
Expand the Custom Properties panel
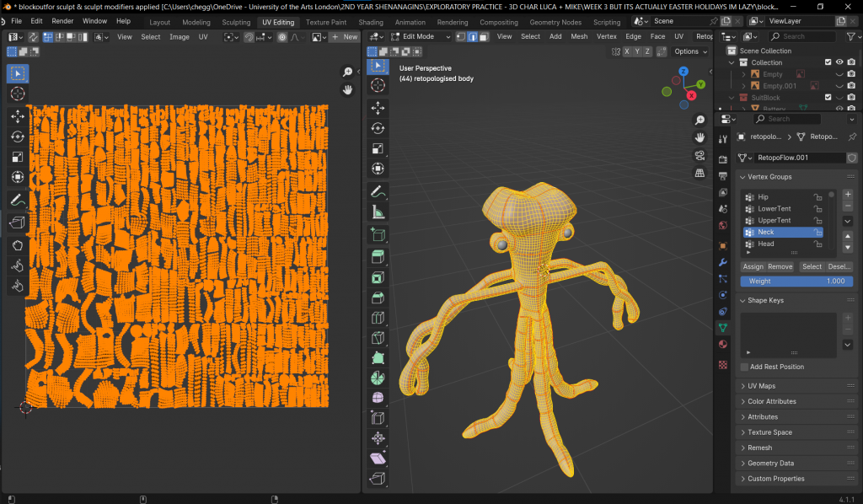[x=742, y=479]
